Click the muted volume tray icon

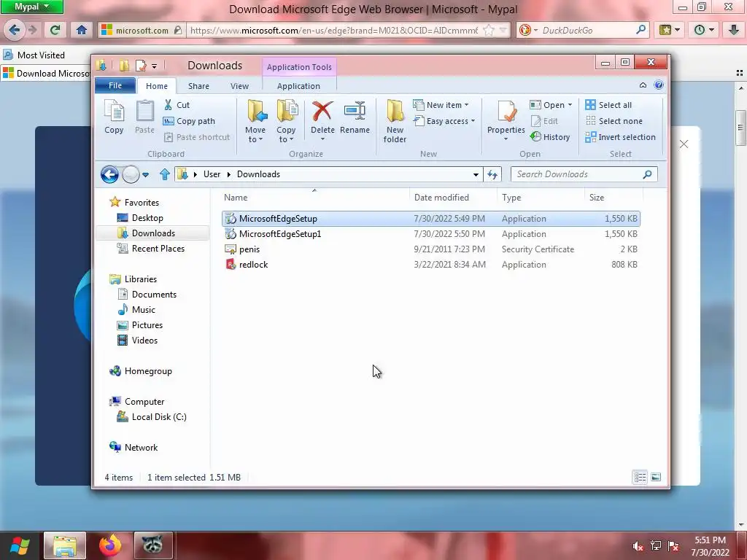click(x=638, y=545)
